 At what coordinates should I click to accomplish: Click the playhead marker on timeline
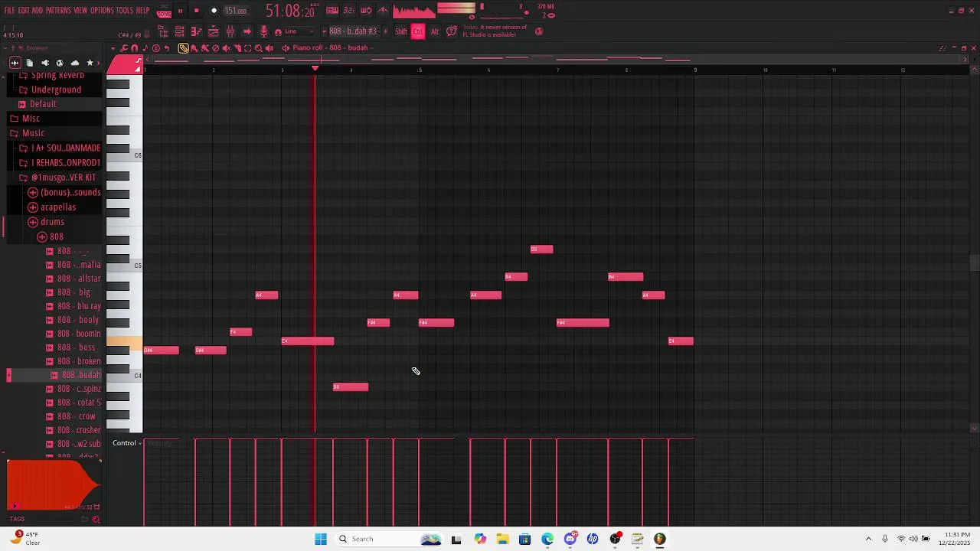[315, 69]
